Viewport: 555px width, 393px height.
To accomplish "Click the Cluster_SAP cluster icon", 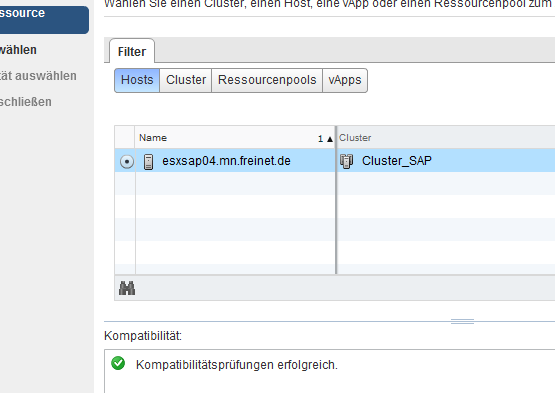I will pyautogui.click(x=347, y=161).
